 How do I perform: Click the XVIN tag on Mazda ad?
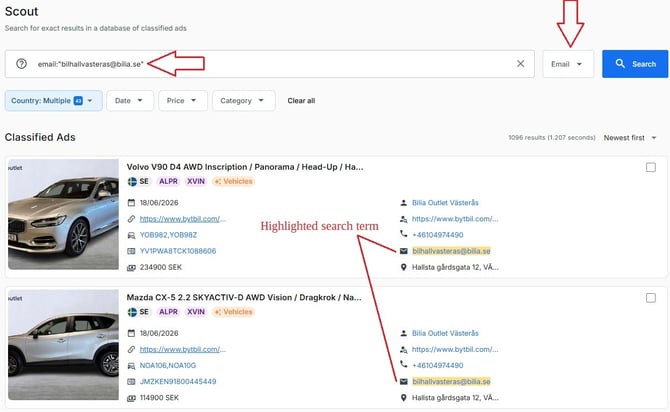coord(196,312)
